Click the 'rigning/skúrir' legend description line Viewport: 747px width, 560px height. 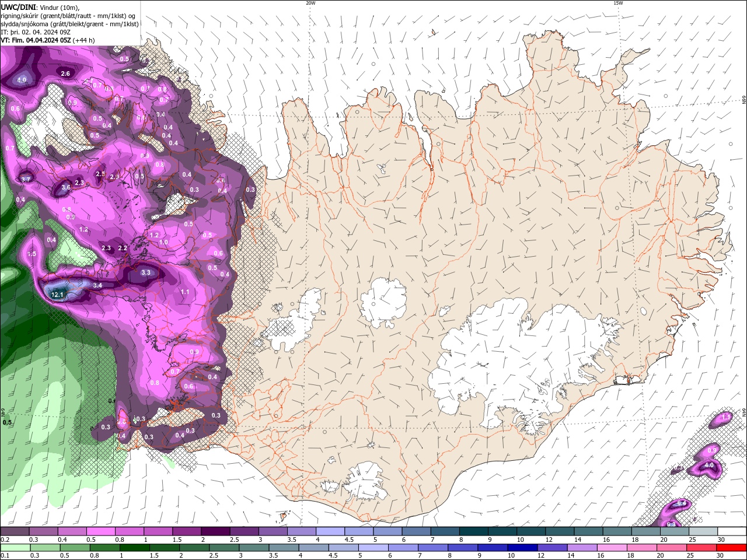click(68, 15)
